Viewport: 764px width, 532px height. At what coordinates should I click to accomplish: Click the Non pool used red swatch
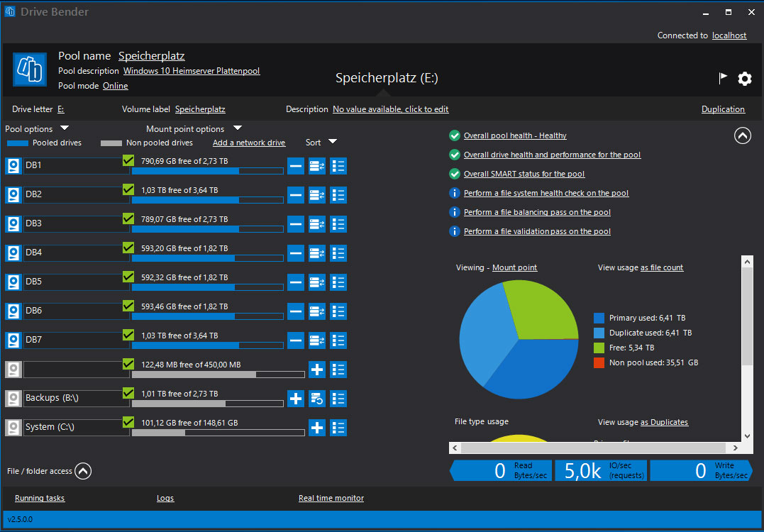(599, 363)
